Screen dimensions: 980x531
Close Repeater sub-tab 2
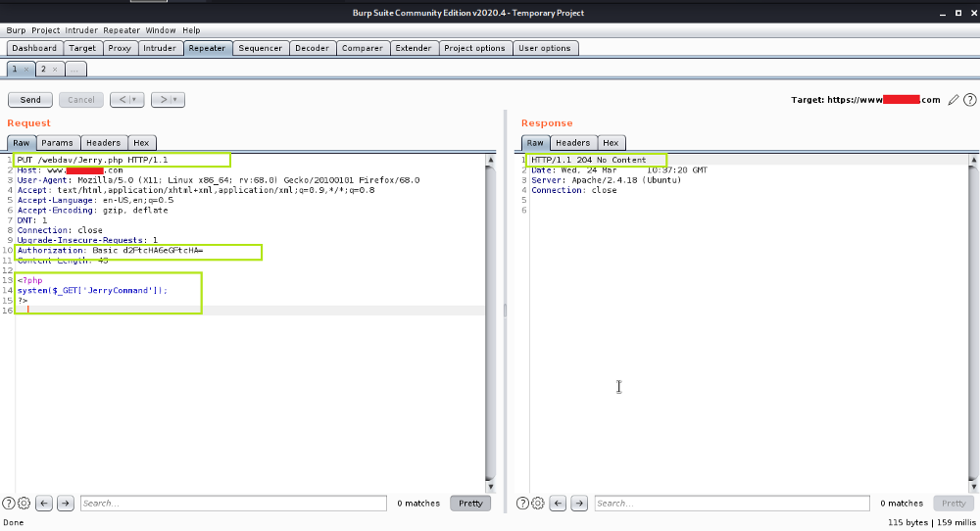[55, 70]
